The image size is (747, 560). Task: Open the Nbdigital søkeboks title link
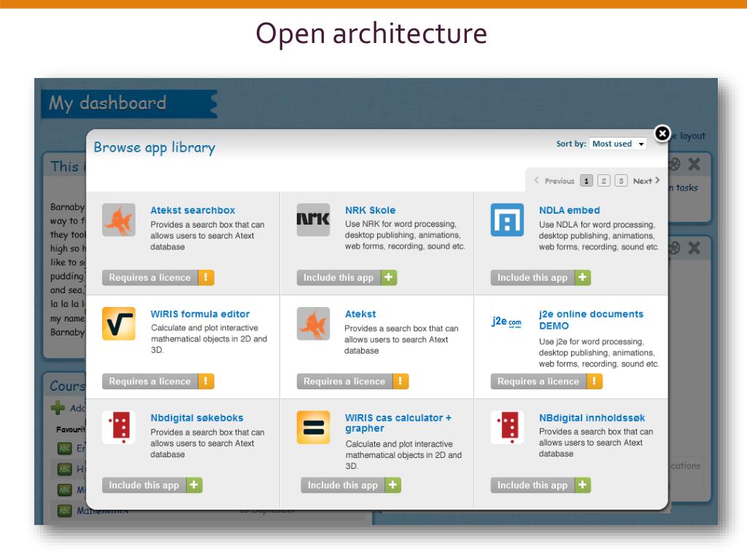(197, 418)
